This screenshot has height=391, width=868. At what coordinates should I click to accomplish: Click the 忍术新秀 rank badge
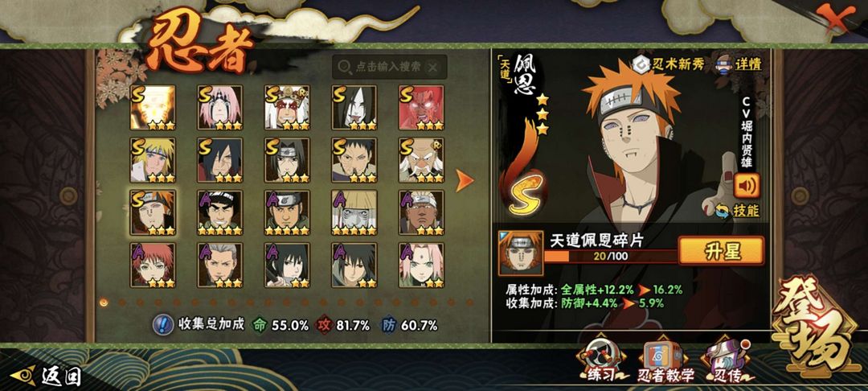point(669,64)
